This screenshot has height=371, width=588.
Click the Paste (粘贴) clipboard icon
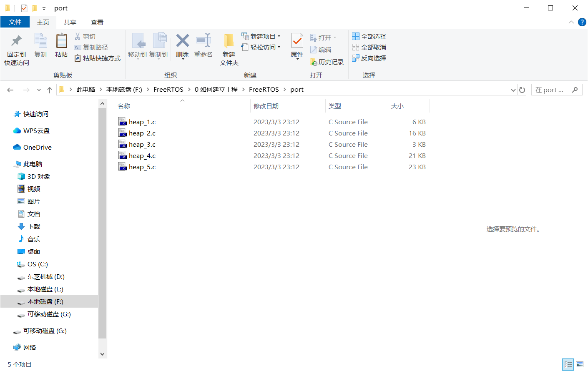(x=61, y=45)
